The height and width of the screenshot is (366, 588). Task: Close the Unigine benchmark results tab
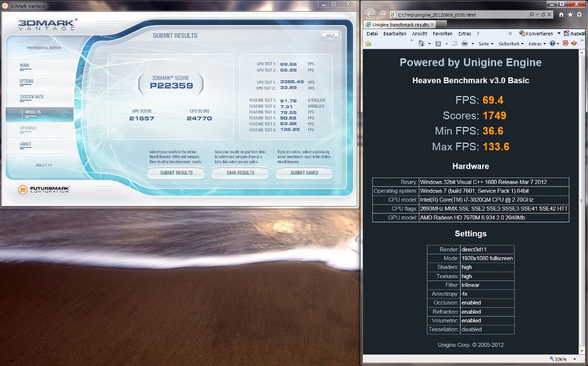coord(432,24)
